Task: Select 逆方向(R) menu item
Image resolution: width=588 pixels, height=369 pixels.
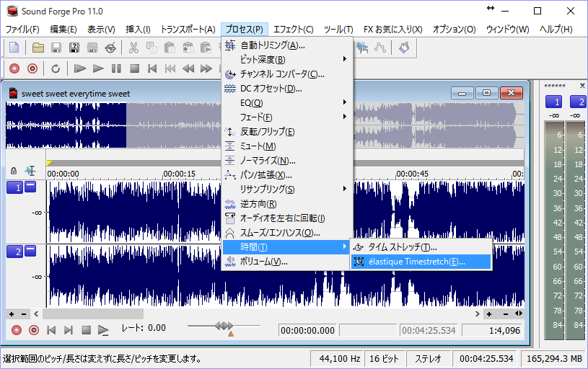Action: [287, 204]
